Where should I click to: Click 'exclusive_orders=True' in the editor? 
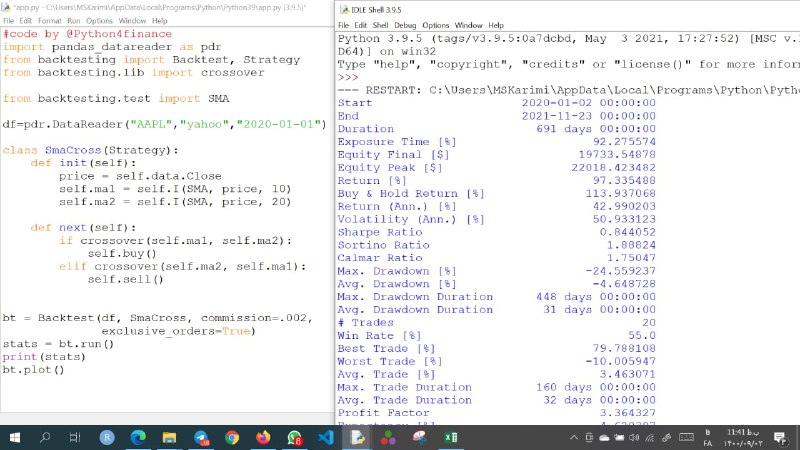pos(178,331)
